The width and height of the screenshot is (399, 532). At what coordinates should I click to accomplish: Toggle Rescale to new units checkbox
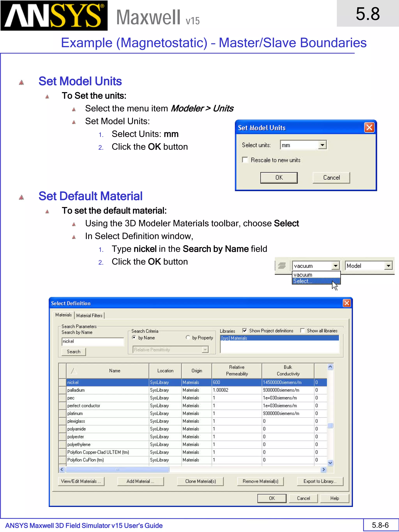(245, 160)
